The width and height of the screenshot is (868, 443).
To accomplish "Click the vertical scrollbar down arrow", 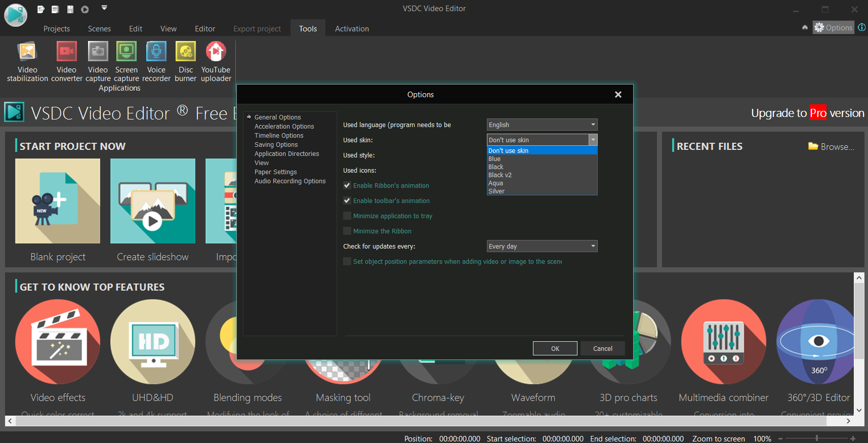I will [859, 411].
